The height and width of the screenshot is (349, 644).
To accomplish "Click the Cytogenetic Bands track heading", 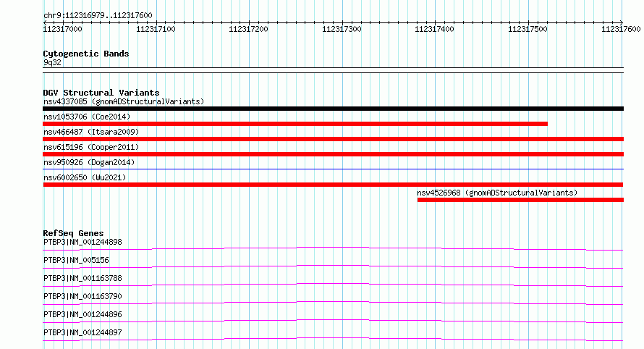I will (86, 54).
